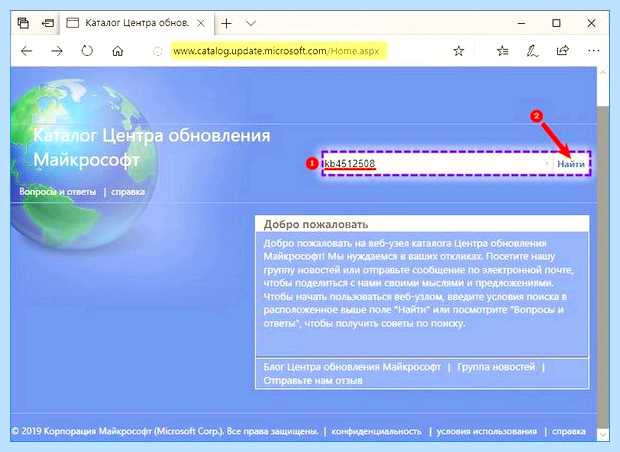Go forward with the right arrow
The image size is (620, 452).
coord(57,51)
